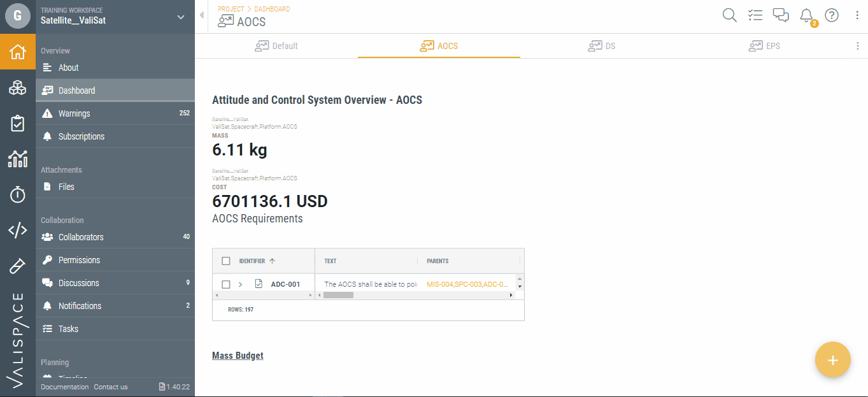Screen dimensions: 868x397
Task: Tick the checkbox for ADC-001 row
Action: [226, 284]
